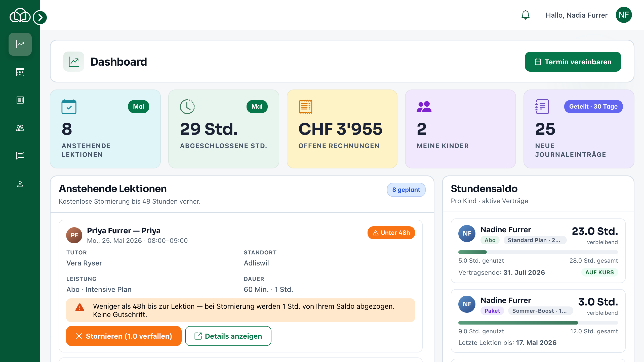The width and height of the screenshot is (644, 362).
Task: Click the people icon on the Meine Kinder card
Action: [424, 107]
